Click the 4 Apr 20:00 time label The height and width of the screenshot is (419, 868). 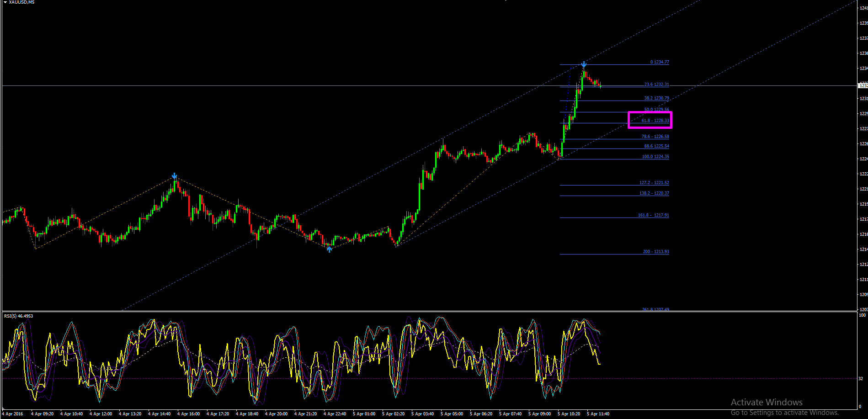click(x=277, y=414)
